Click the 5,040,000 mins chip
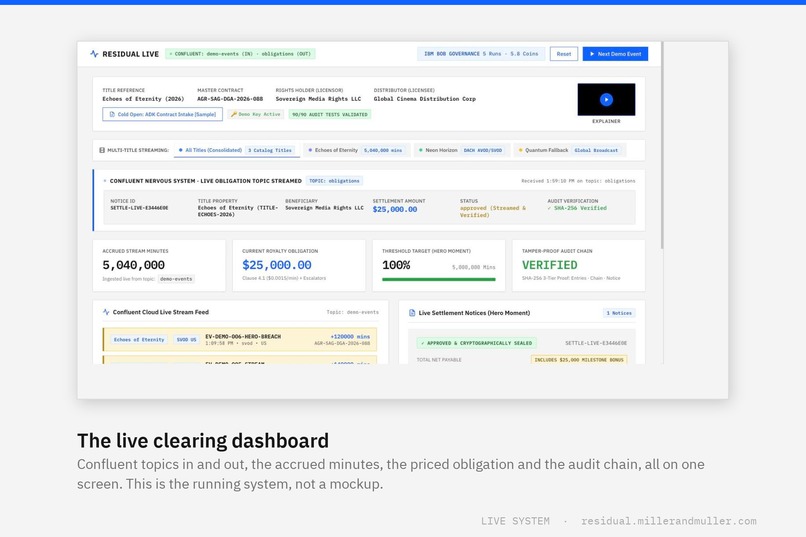The image size is (806, 537). [383, 150]
